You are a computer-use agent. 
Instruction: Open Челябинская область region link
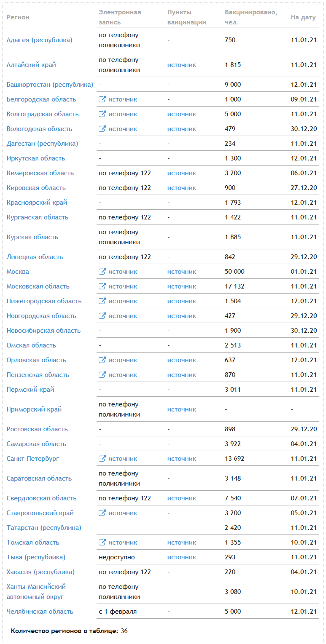tap(40, 612)
